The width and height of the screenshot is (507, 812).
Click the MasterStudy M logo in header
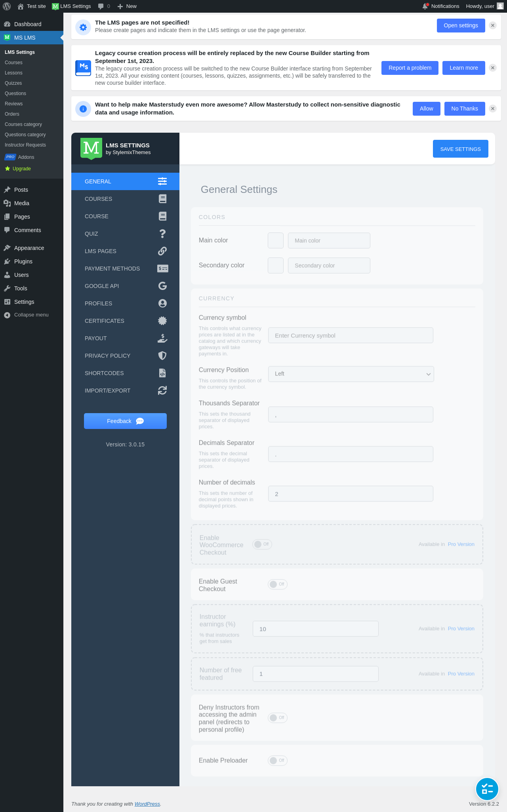91,148
